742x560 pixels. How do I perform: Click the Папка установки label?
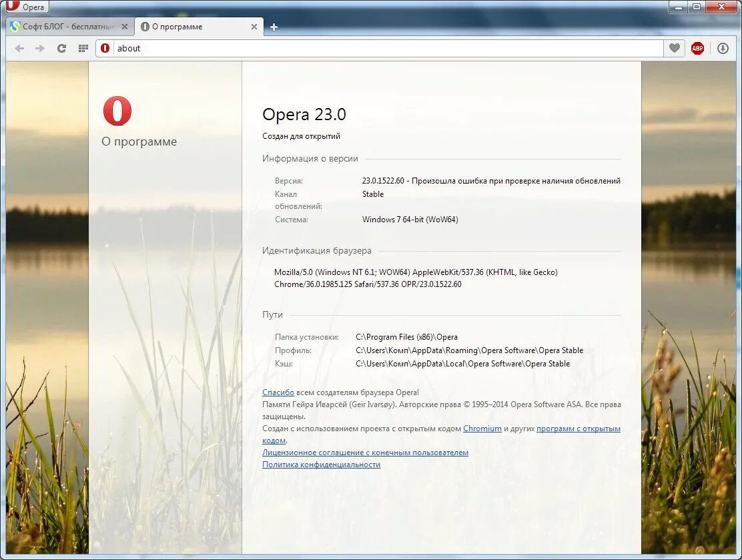[307, 337]
